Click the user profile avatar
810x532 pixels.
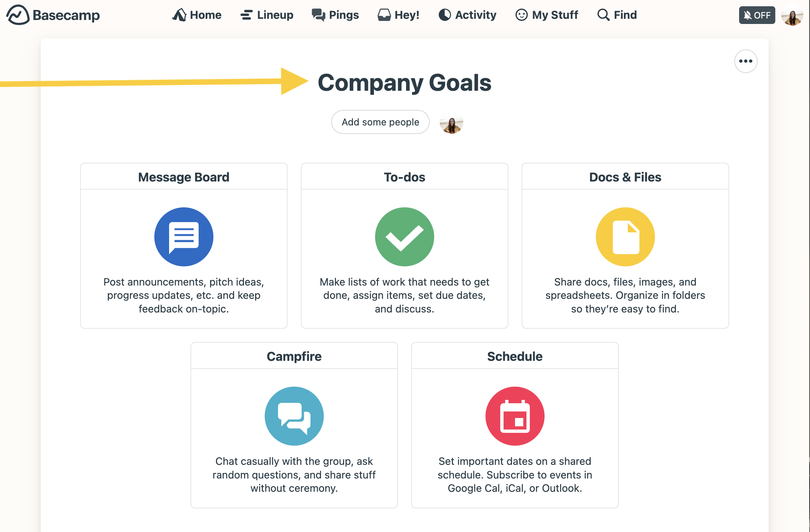point(792,15)
